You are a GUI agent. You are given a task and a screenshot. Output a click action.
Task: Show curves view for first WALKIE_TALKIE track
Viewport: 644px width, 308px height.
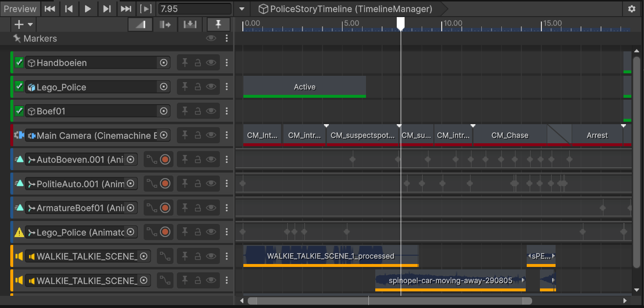point(165,256)
